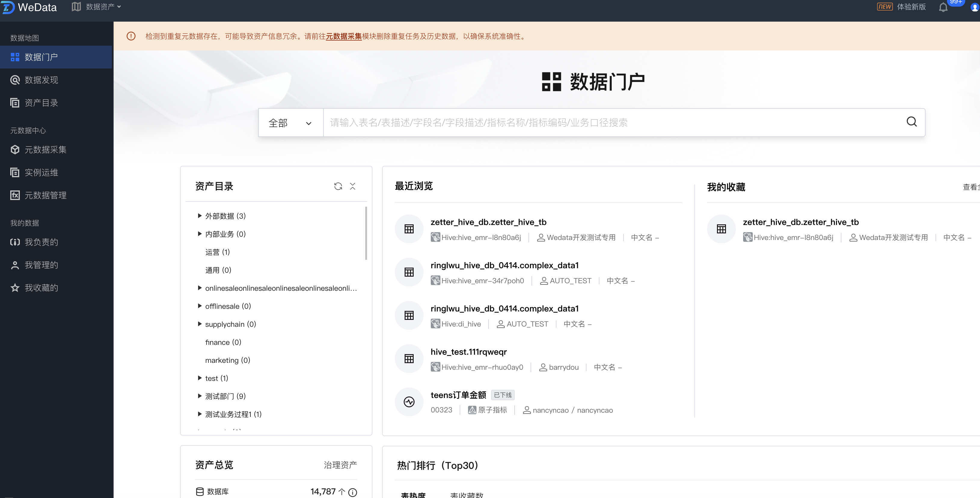This screenshot has width=980, height=498.
Task: Open zetter_hive_db.zetter_hive_tb in 最近浏览
Action: click(488, 222)
